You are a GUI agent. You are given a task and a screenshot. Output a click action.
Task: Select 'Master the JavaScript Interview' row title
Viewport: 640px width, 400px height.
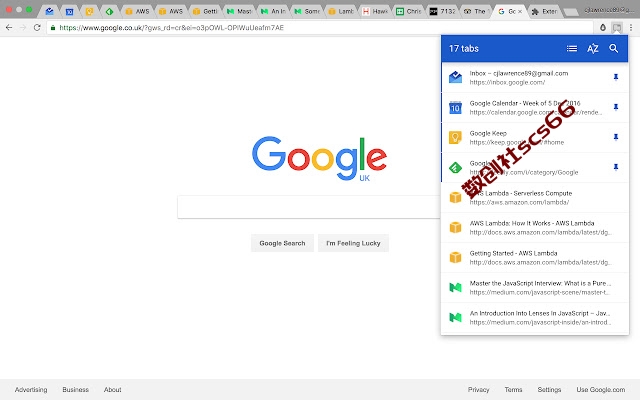tap(540, 283)
